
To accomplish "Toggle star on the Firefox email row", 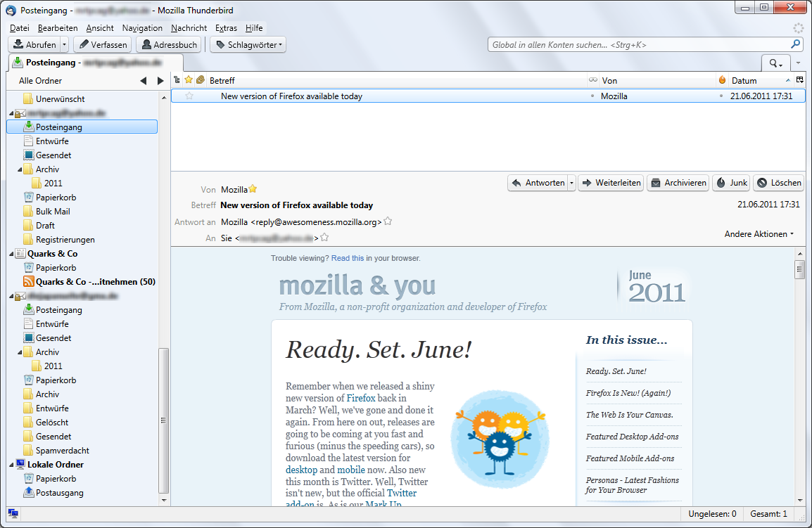I will (x=189, y=96).
